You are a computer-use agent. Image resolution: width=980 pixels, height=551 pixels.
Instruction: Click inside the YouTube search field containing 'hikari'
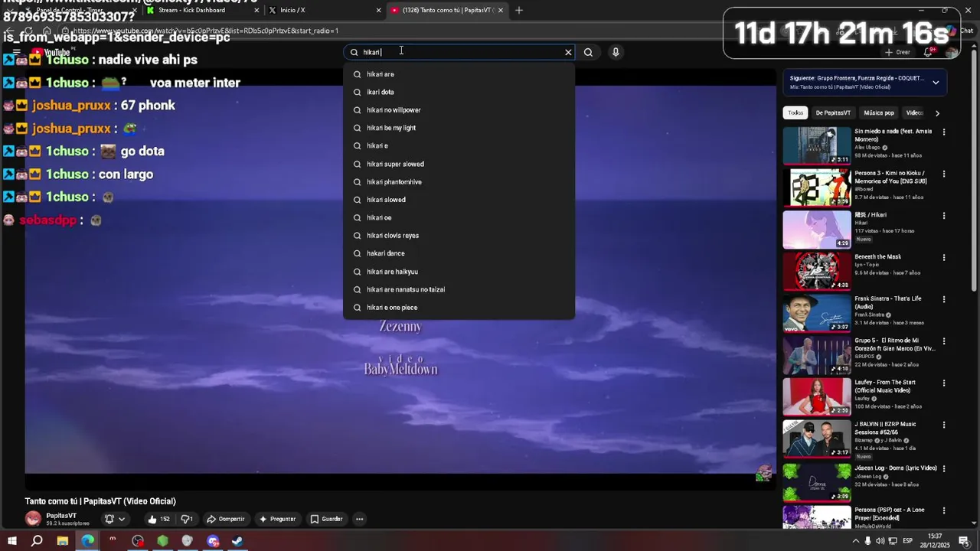tap(459, 52)
